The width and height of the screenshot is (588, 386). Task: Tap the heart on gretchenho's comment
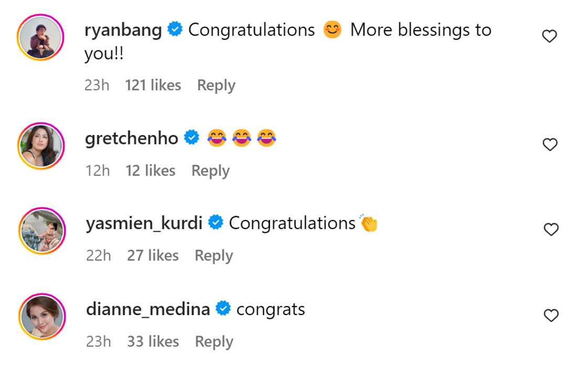[550, 144]
